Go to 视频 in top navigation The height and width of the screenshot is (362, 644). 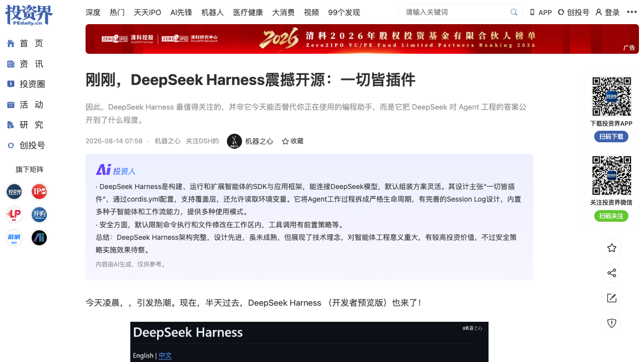pos(311,12)
